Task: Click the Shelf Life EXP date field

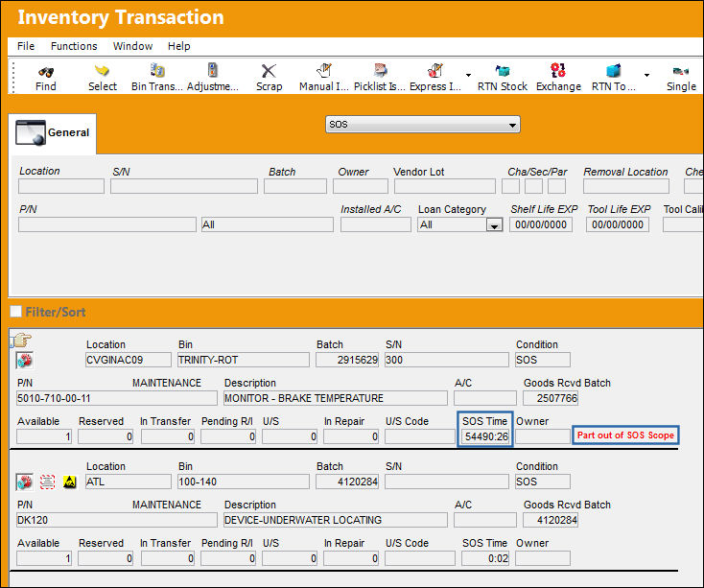Action: pos(541,224)
